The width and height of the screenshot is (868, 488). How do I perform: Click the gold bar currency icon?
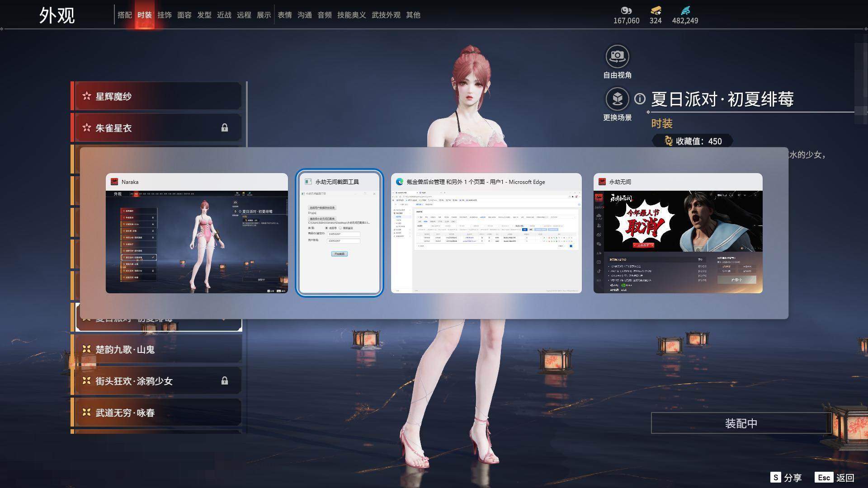click(x=656, y=10)
